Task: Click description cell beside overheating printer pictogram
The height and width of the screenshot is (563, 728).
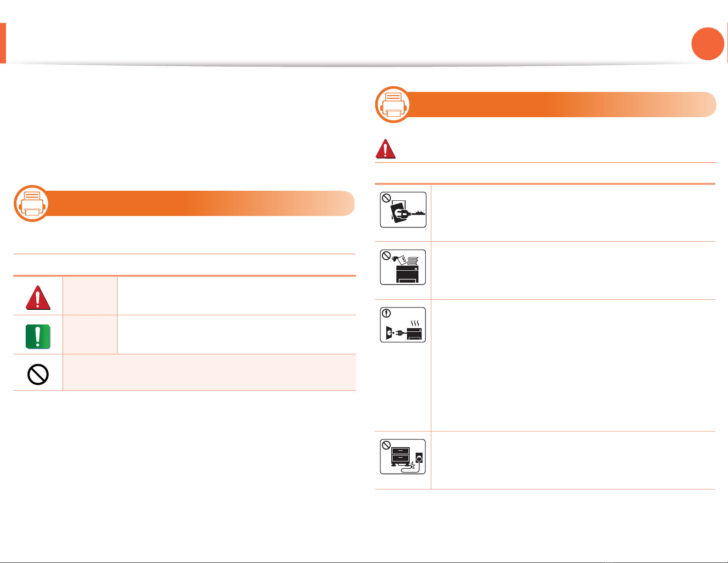Action: [573, 365]
